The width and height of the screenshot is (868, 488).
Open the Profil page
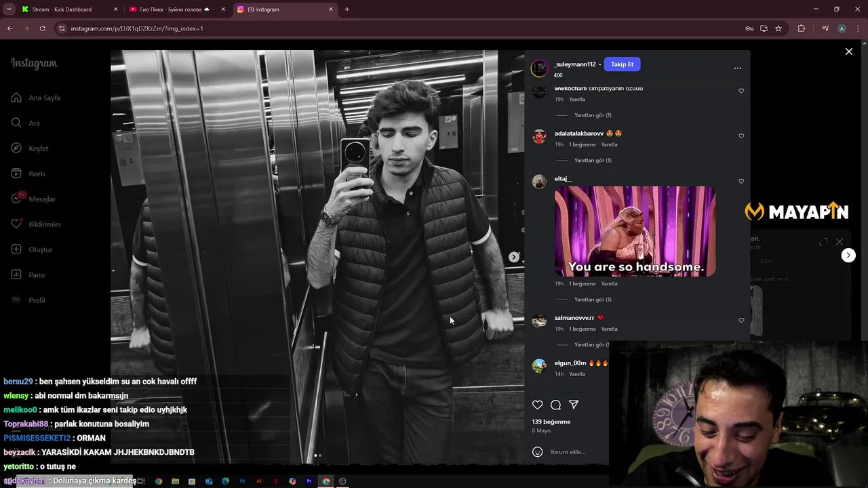(28, 300)
